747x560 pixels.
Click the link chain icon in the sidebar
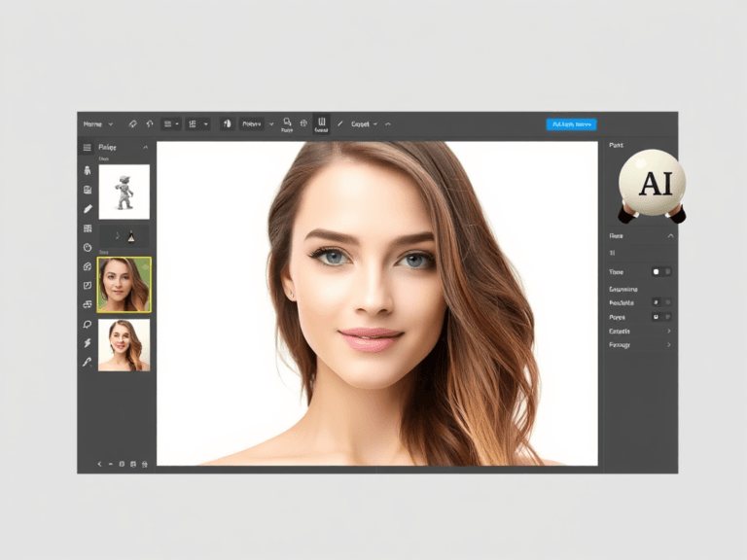[88, 304]
